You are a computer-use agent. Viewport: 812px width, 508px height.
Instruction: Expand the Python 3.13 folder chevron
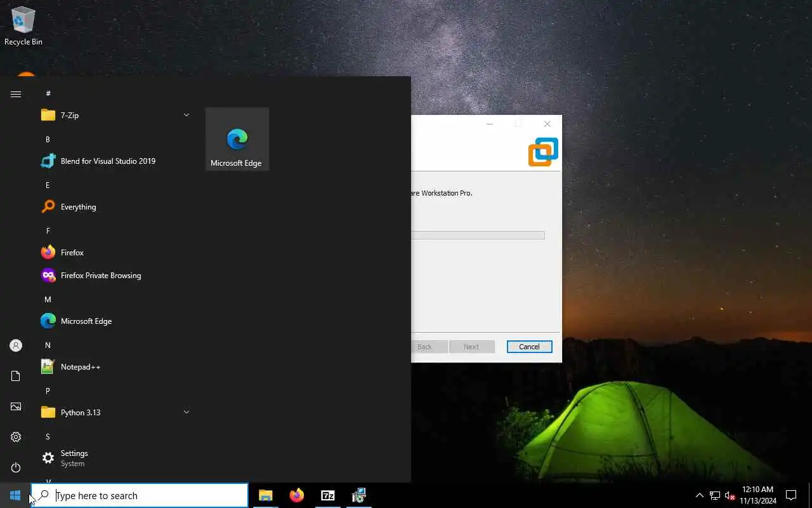tap(187, 412)
